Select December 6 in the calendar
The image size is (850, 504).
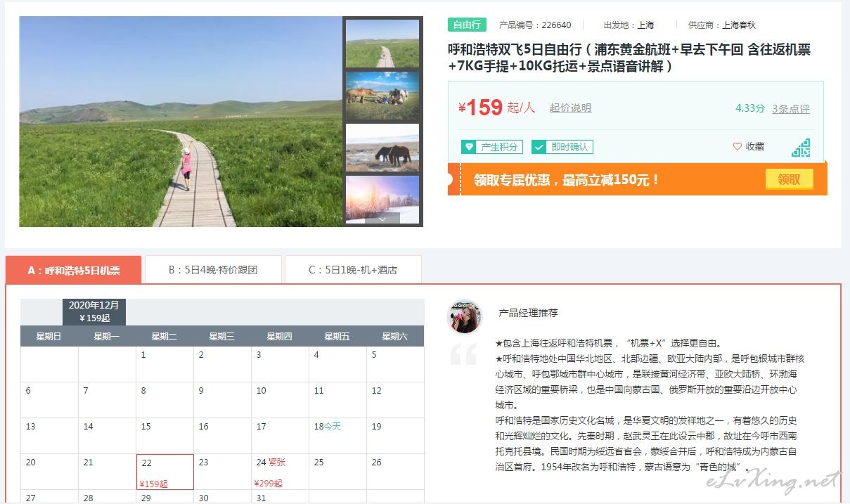tap(50, 400)
